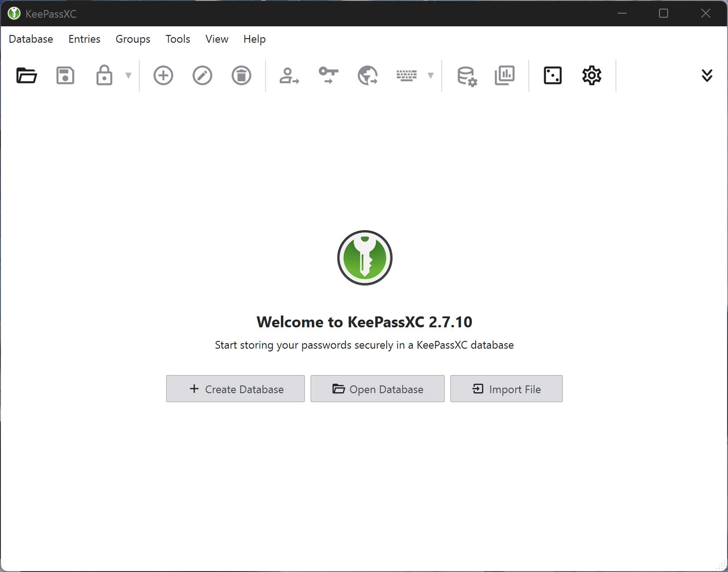Expand the toolbar overflow double chevron
The height and width of the screenshot is (572, 728).
coord(707,75)
